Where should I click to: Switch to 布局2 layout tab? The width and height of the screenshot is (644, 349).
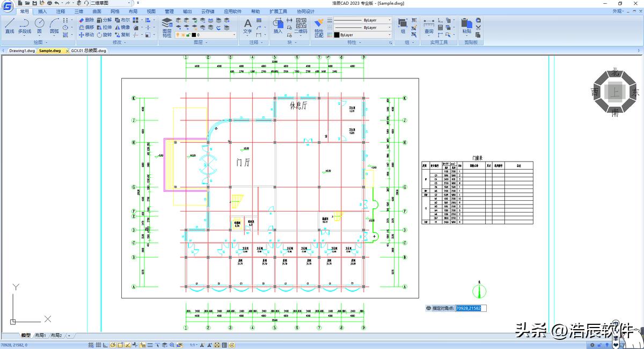[x=56, y=336]
